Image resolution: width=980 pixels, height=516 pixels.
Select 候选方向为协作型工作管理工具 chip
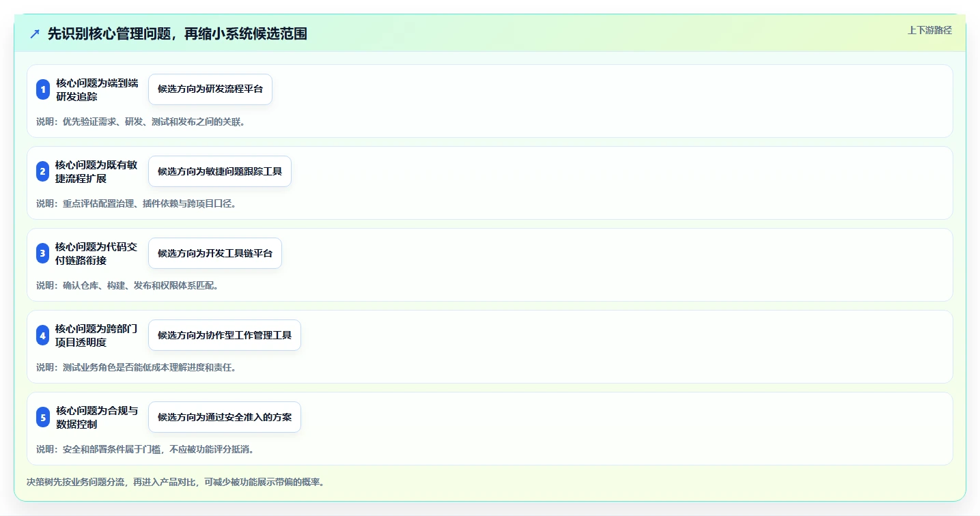(x=225, y=335)
